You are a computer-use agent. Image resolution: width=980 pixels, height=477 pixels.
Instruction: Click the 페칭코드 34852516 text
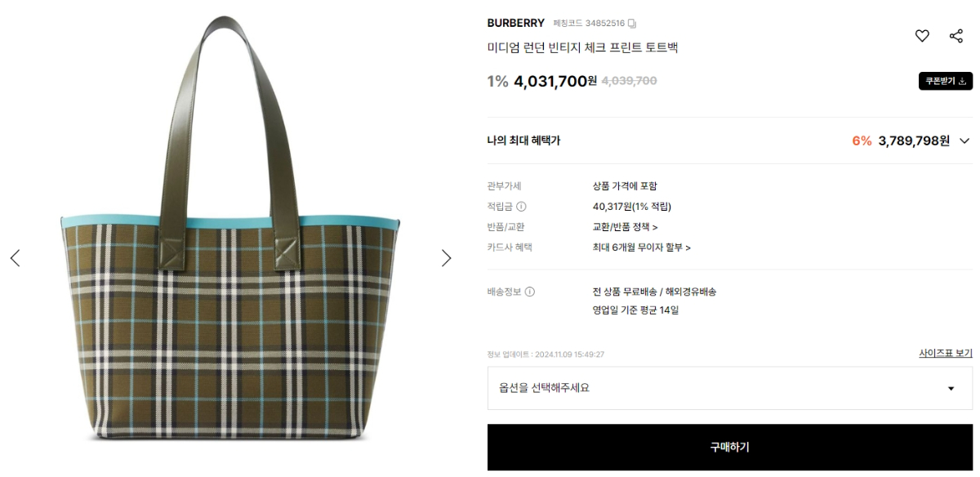click(588, 23)
